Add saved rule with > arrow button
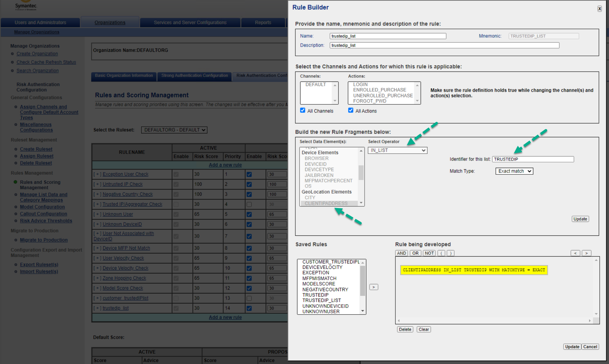Viewport: 609px width, 364px height. [x=374, y=287]
